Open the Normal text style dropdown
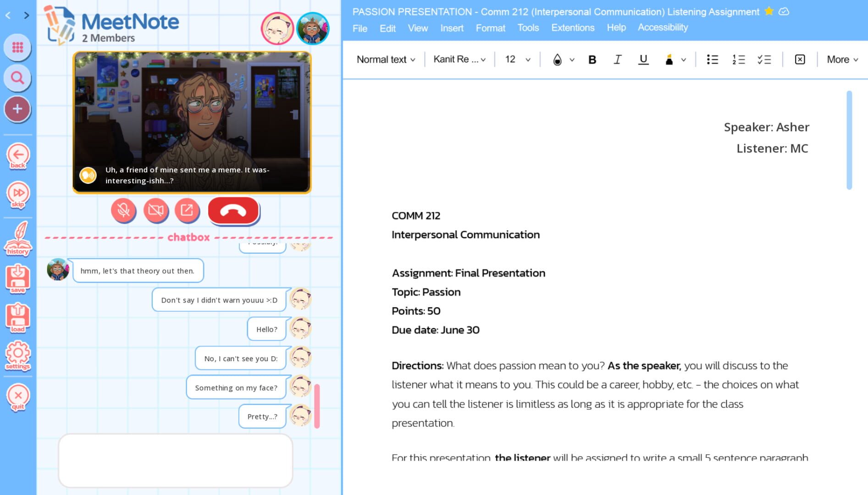868x495 pixels. click(385, 59)
